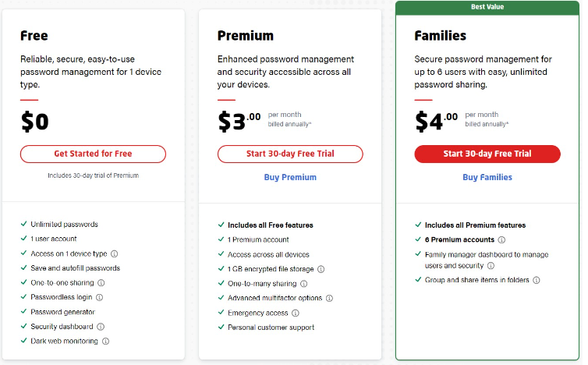Start Families 30-day Free Trial

coord(487,154)
